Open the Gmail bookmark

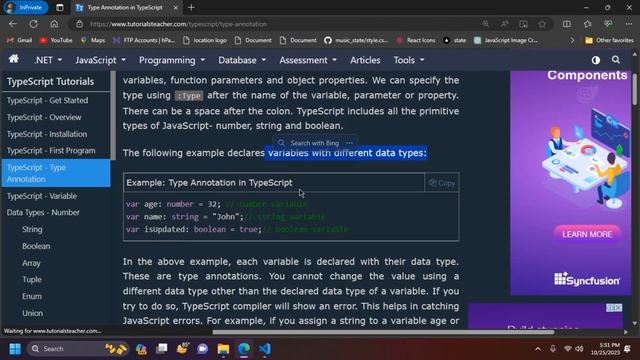coord(19,40)
